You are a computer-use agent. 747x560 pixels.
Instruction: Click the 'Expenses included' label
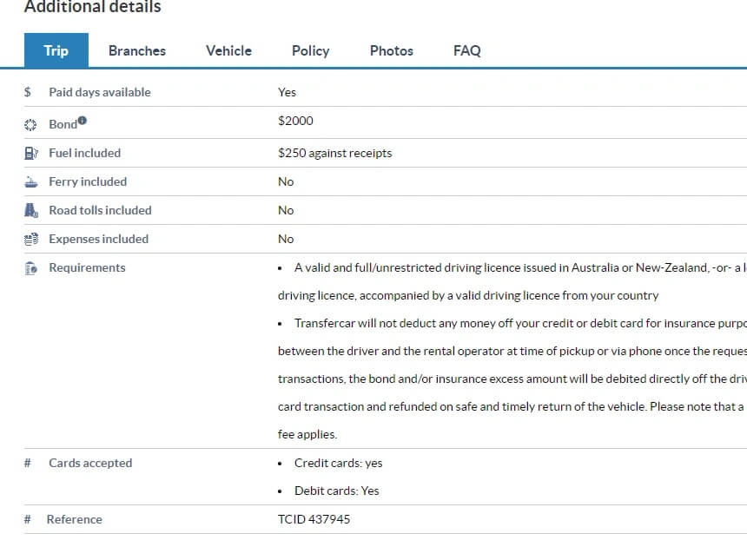point(99,239)
